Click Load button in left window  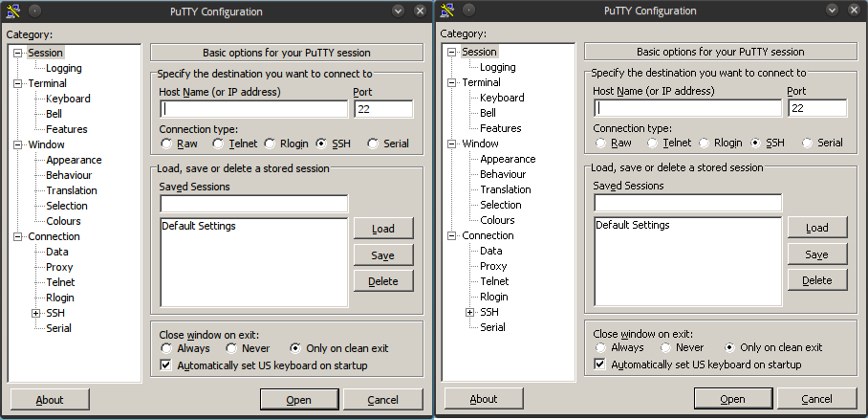pos(383,229)
